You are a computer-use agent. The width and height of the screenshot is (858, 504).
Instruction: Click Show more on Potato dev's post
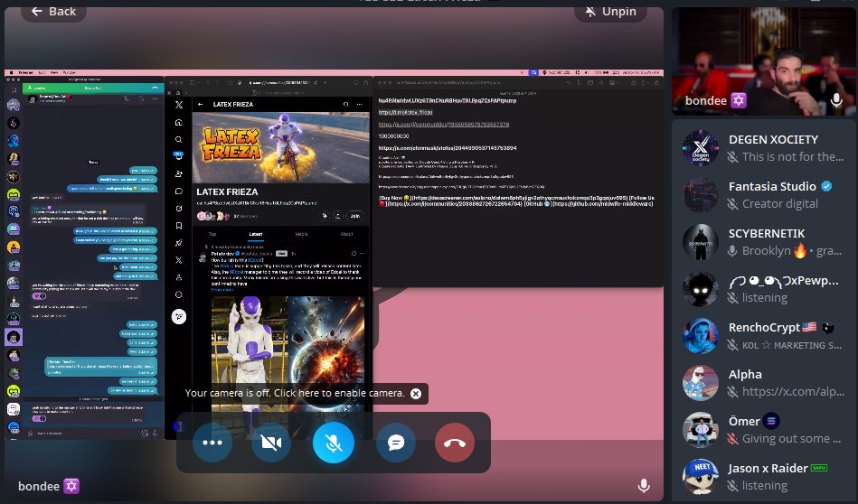tap(222, 290)
